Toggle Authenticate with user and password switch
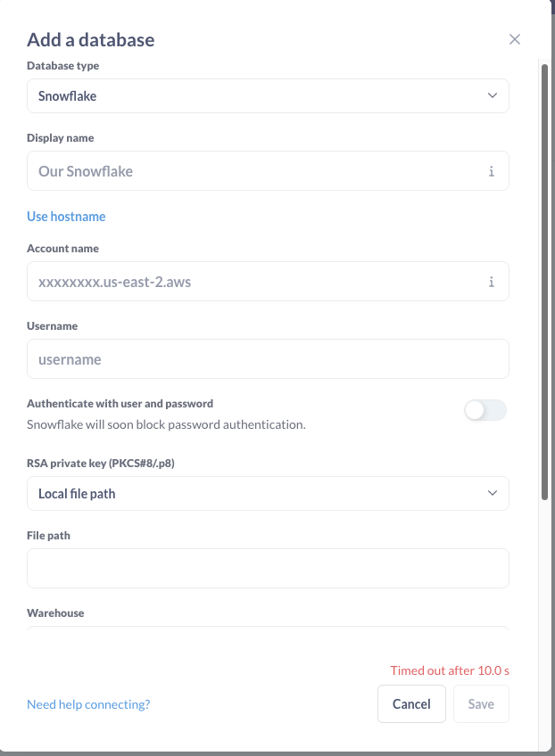555x756 pixels. coord(485,410)
